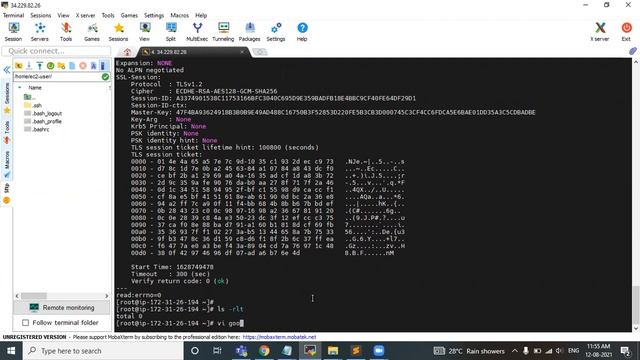Select the 34.229.82.26 terminal tab

point(192,52)
